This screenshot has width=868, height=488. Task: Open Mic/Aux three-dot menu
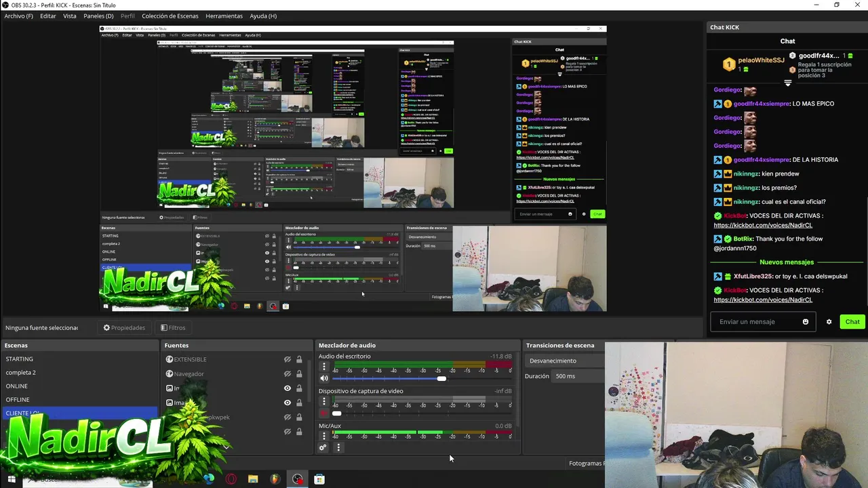pyautogui.click(x=323, y=436)
